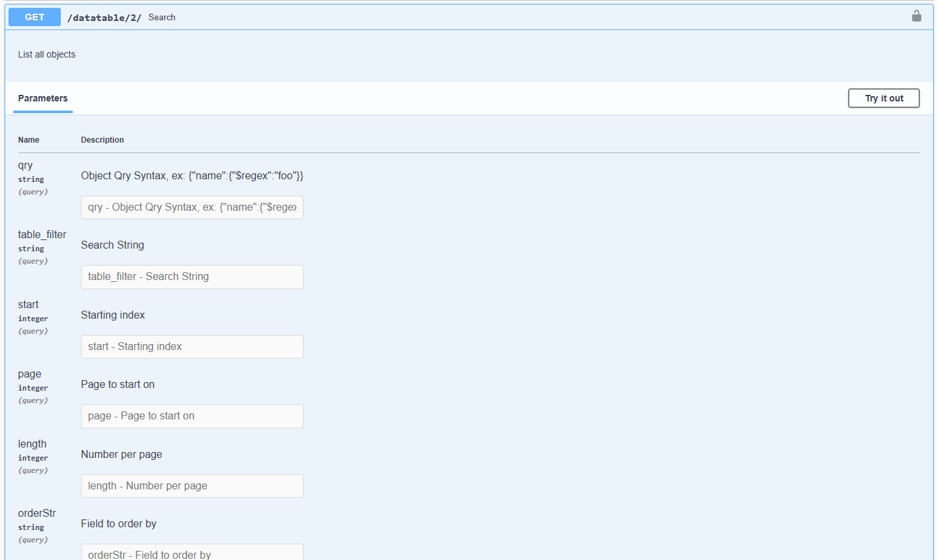Click the start Starting index field
Viewport: 937px width, 560px height.
pos(192,347)
